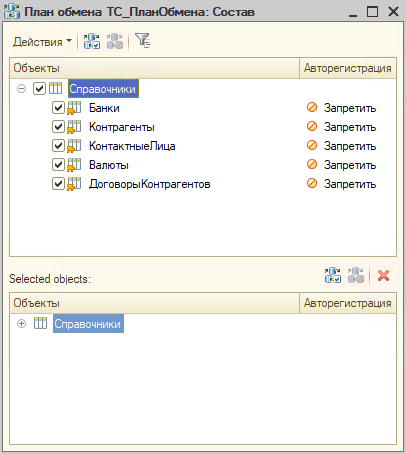This screenshot has width=406, height=454.
Task: Click the catalog icon beside Контрагенты
Action: point(74,127)
